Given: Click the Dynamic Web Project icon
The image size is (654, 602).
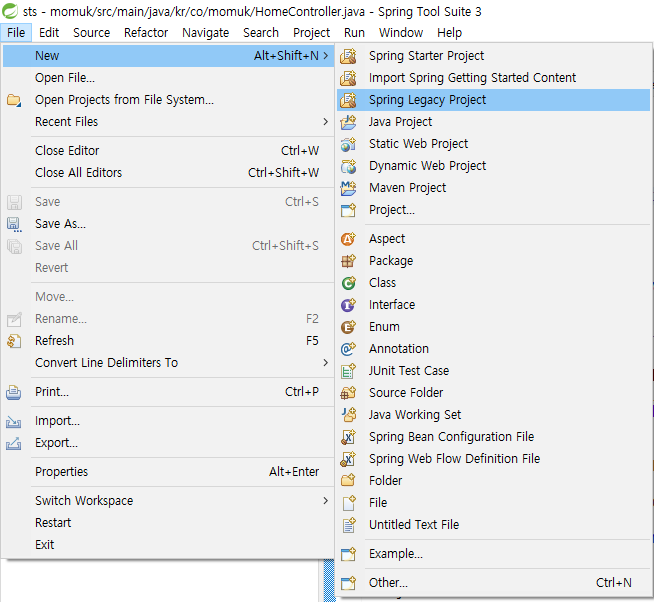Looking at the screenshot, I should point(348,166).
